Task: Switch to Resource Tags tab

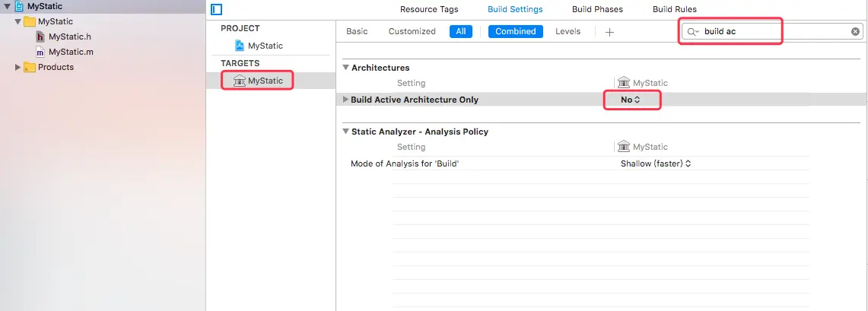Action: pos(429,9)
